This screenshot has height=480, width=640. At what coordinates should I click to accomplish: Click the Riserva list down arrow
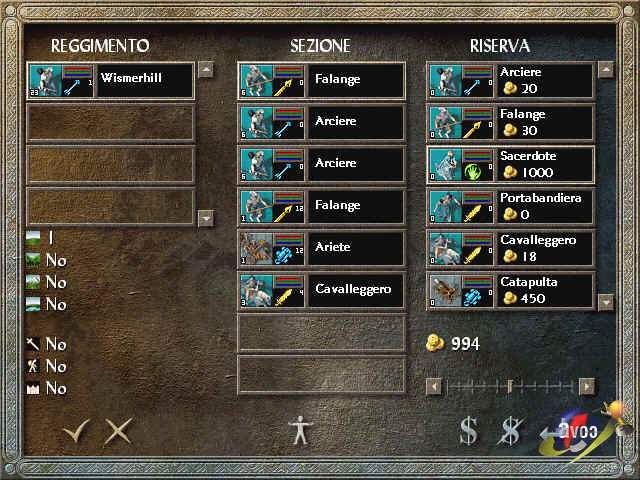pyautogui.click(x=606, y=302)
